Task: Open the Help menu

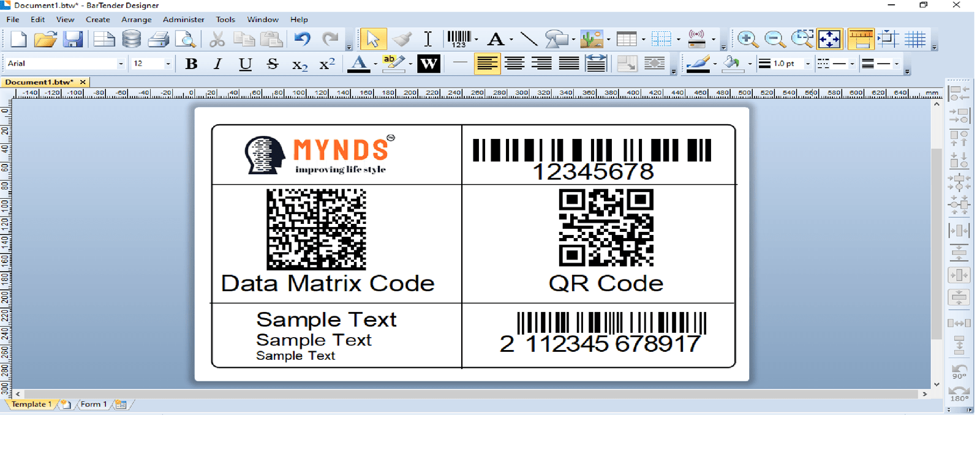Action: (299, 20)
